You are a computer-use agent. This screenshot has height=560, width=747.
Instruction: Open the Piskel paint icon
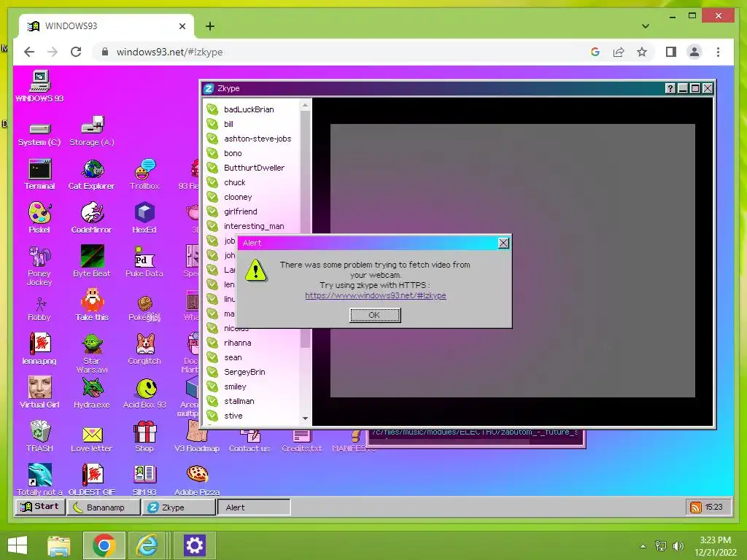point(39,218)
